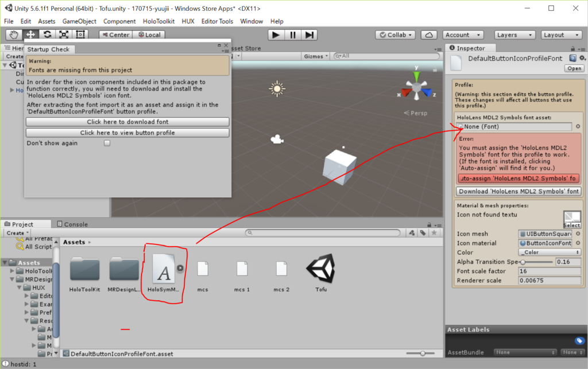Viewport: 588px width, 369px height.
Task: Click Download HoloLens MDL2 Symbols font button
Action: click(519, 191)
